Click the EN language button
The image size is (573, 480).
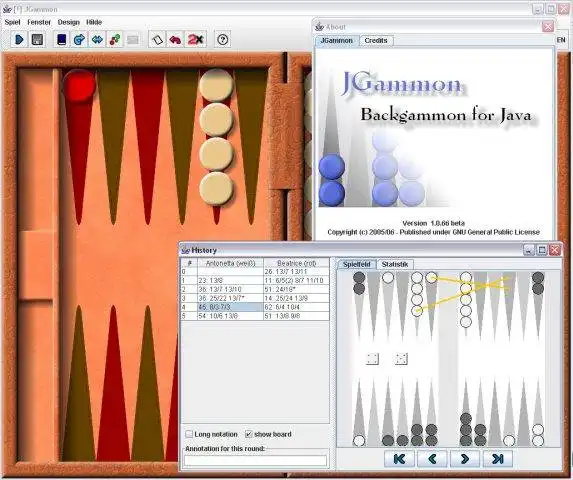pyautogui.click(x=561, y=40)
